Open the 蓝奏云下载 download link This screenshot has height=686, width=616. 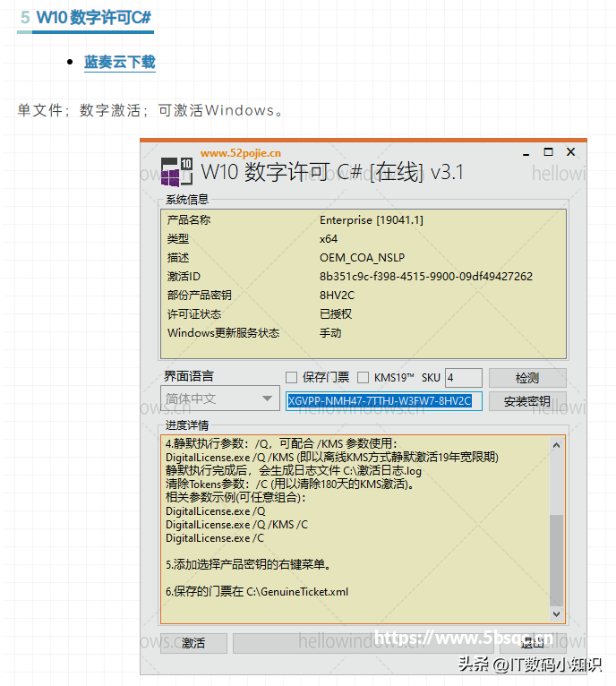(x=119, y=62)
